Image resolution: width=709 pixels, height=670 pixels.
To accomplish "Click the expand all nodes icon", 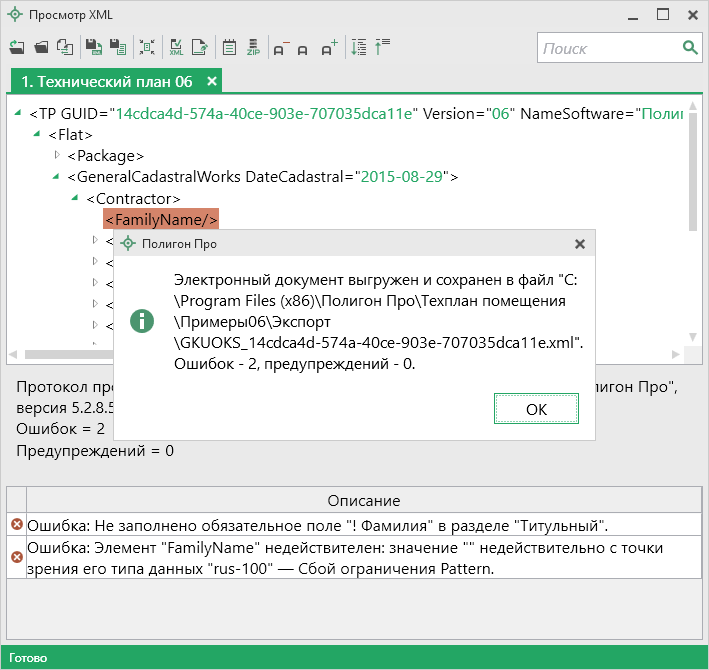I will (x=360, y=47).
